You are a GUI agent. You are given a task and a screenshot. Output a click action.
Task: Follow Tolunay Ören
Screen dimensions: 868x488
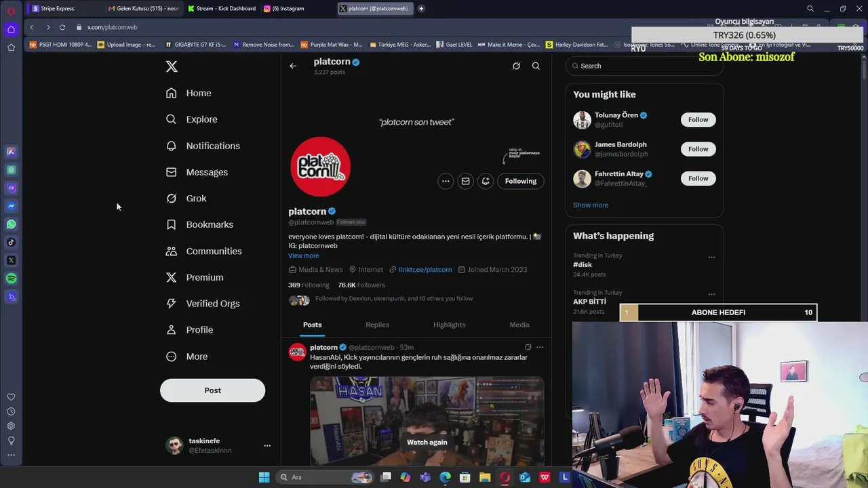pos(698,120)
